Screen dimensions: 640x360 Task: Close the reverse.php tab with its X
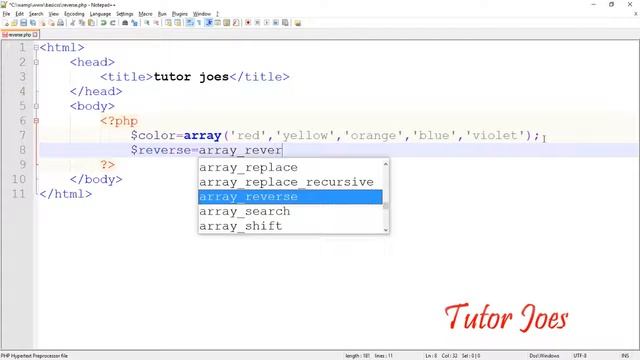pyautogui.click(x=35, y=35)
